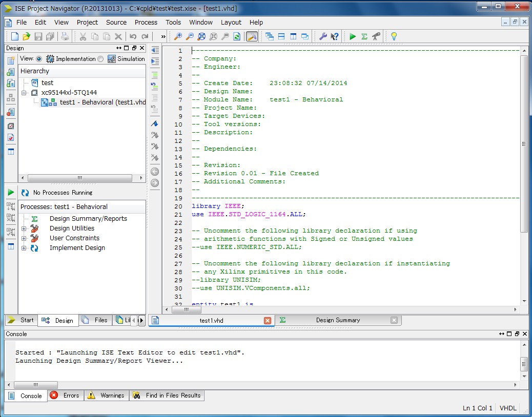Open the Project menu
Image resolution: width=532 pixels, height=417 pixels.
pyautogui.click(x=87, y=23)
